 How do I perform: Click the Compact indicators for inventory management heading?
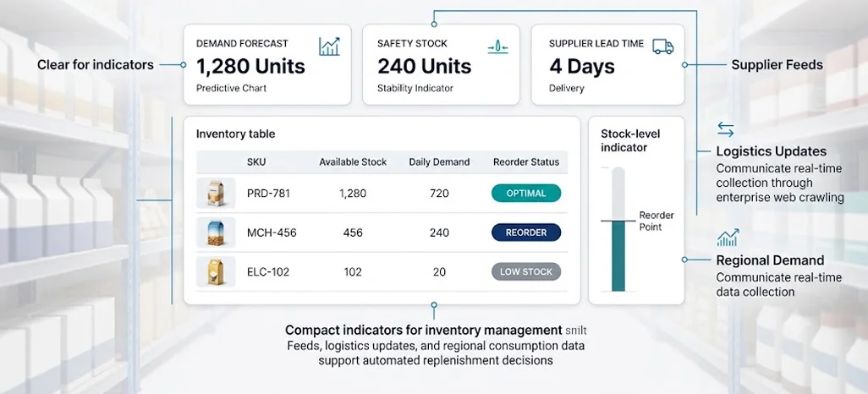(424, 331)
